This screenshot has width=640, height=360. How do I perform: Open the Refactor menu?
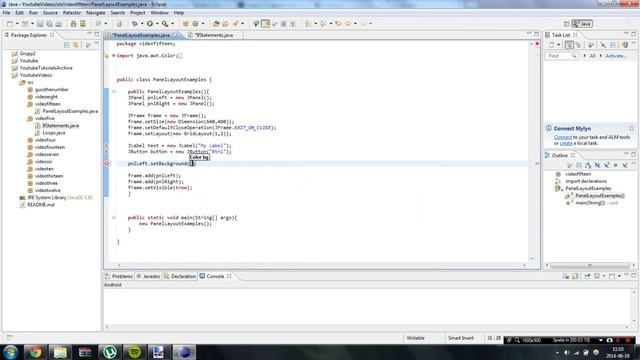tap(71, 13)
